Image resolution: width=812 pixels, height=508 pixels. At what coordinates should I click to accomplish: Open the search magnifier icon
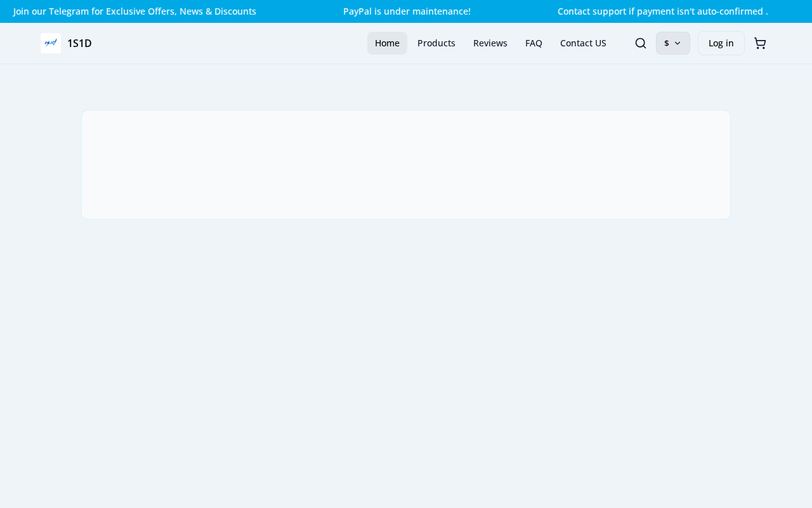pos(641,43)
